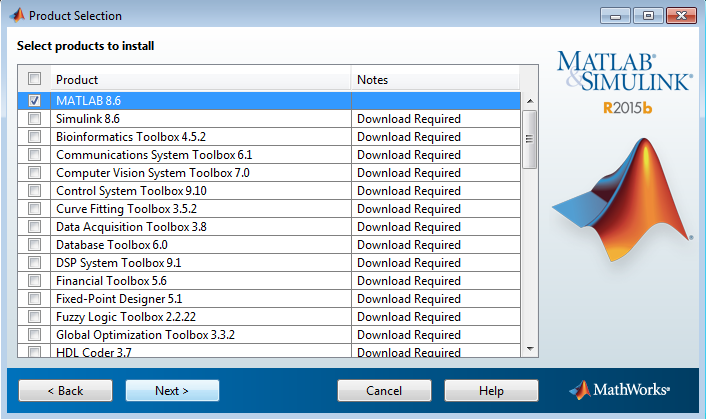Viewport: 706px width, 419px height.
Task: Click the MathWorks logo in footer
Action: (619, 390)
